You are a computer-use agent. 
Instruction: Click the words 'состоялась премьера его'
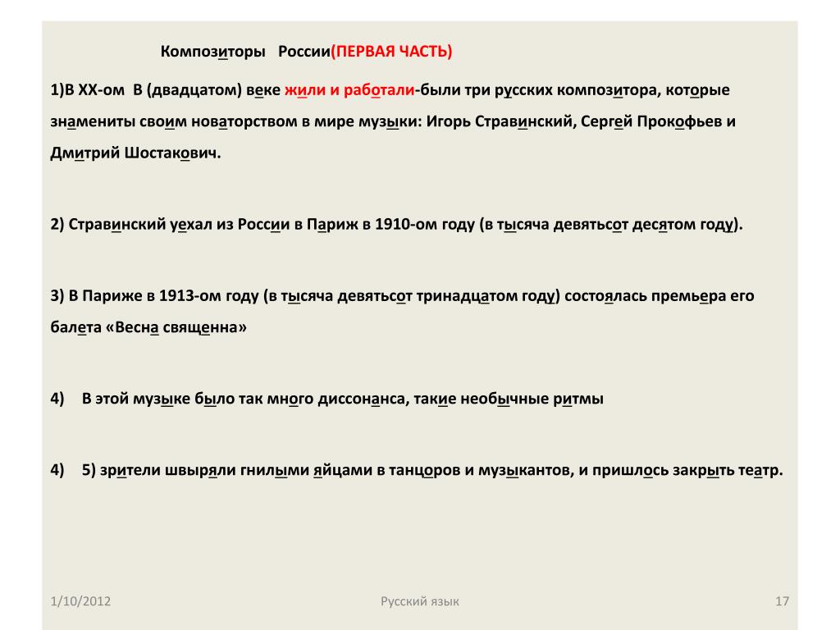pos(660,295)
